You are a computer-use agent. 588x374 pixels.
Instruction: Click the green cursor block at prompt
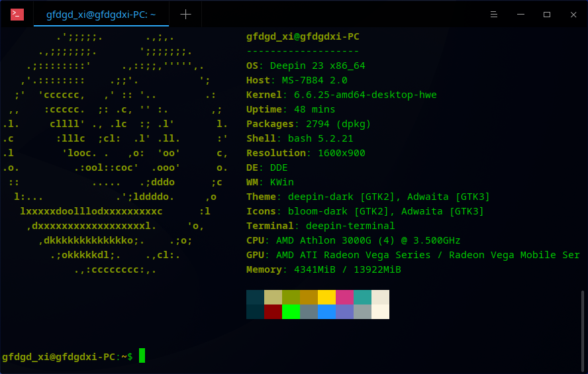point(142,355)
